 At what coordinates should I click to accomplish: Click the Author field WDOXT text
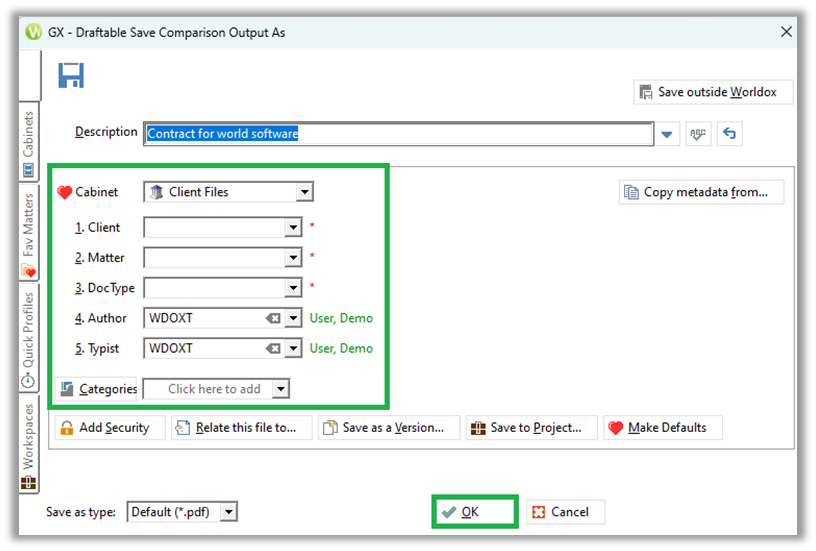click(x=171, y=318)
